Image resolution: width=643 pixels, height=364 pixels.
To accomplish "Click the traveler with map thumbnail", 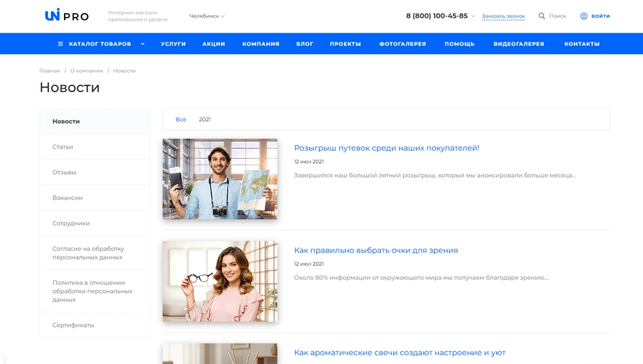I will coord(220,179).
